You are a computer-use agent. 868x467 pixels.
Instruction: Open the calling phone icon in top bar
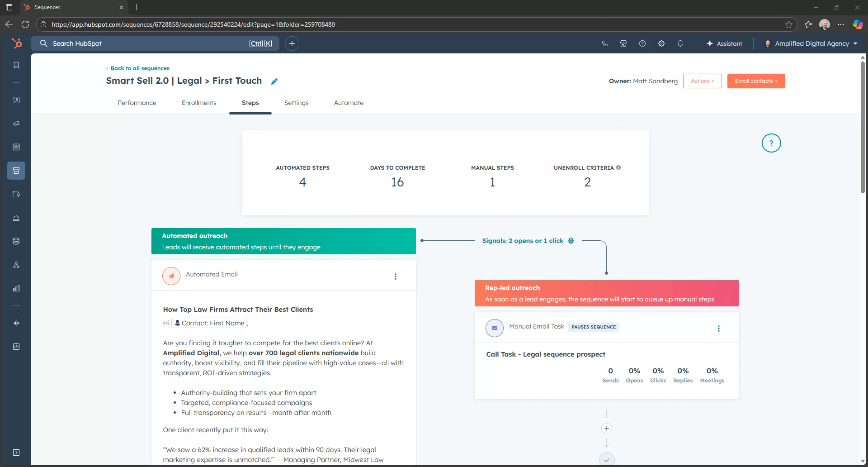604,43
